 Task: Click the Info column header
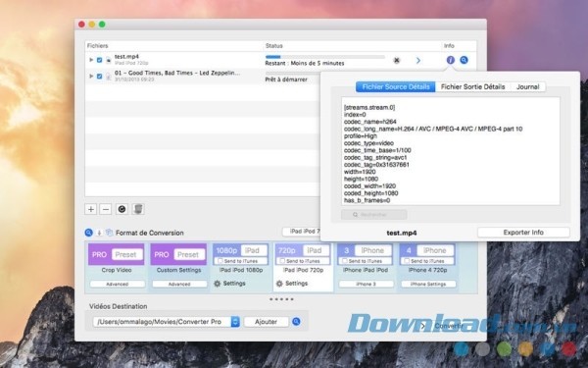449,45
